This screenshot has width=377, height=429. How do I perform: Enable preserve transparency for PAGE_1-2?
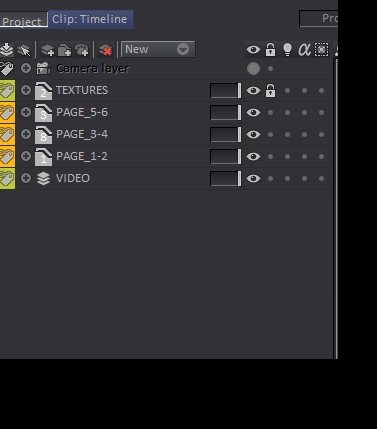pos(304,157)
